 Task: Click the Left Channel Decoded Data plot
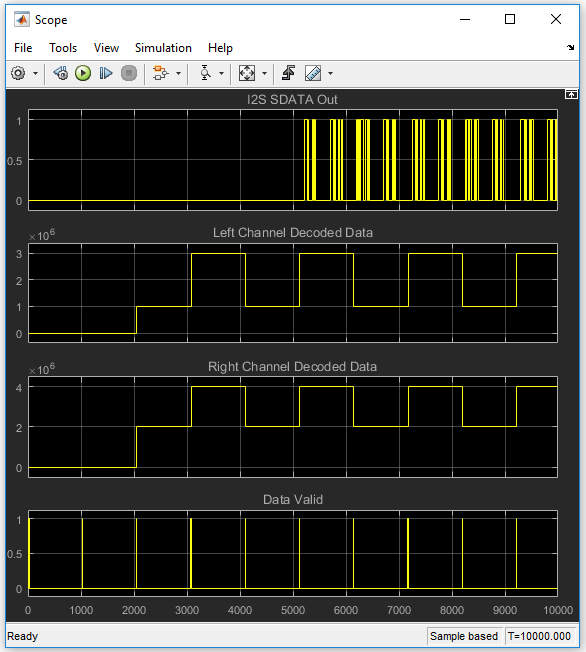[x=293, y=293]
